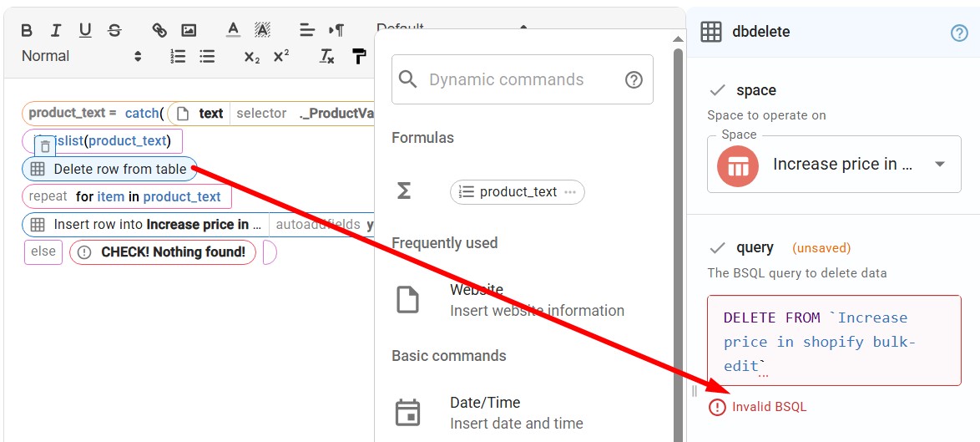Apply subscript formatting

coord(251,57)
